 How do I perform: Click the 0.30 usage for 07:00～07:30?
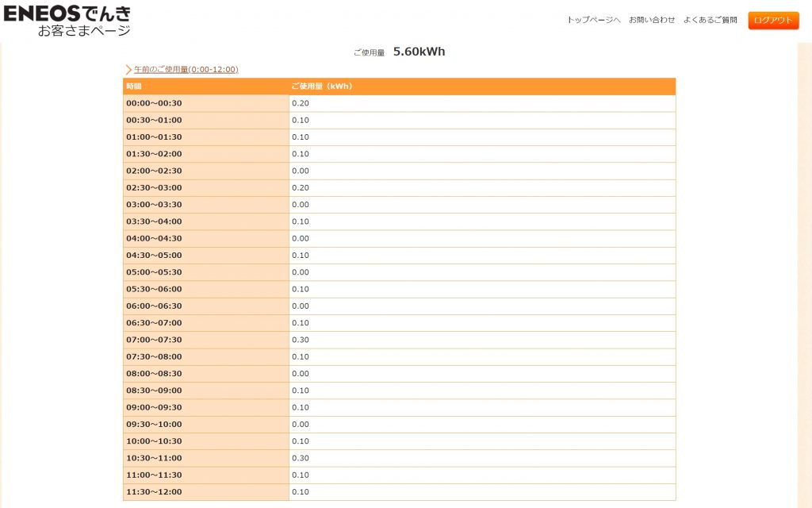click(301, 340)
